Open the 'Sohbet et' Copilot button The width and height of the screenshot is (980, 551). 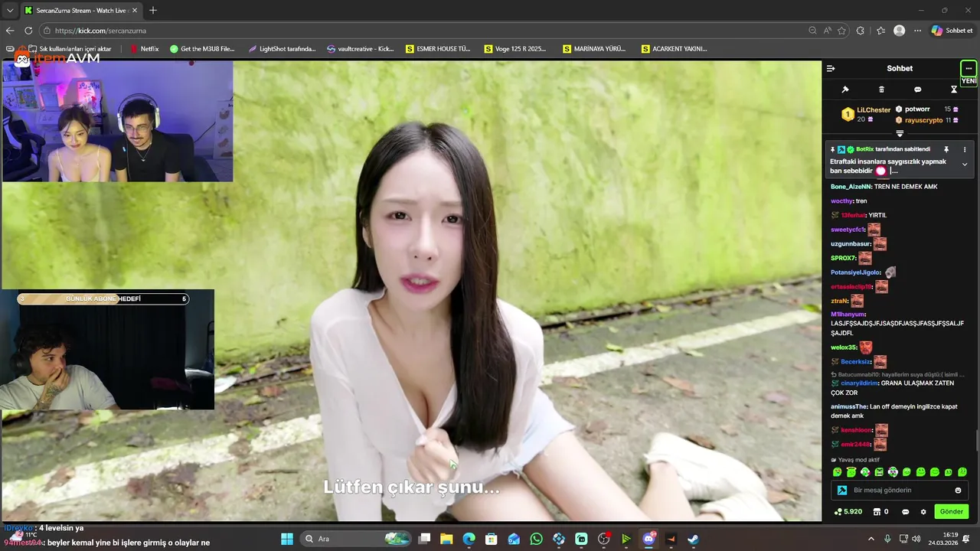952,31
